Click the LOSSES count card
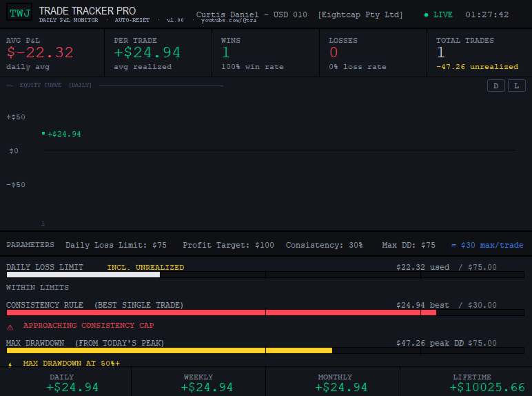 point(373,53)
